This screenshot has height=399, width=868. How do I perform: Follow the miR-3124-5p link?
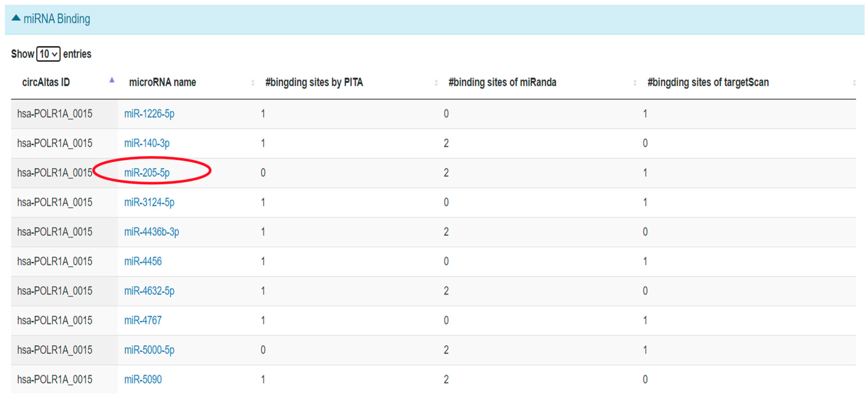(x=149, y=202)
